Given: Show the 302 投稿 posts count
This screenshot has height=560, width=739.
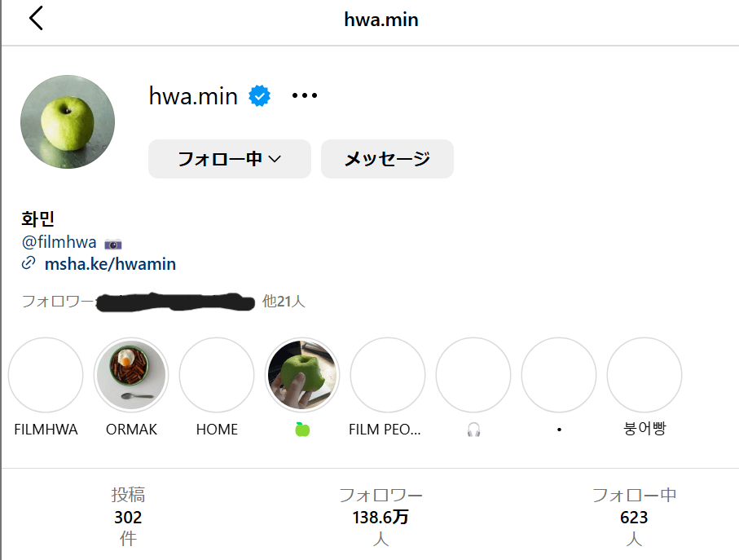Looking at the screenshot, I should [x=128, y=517].
